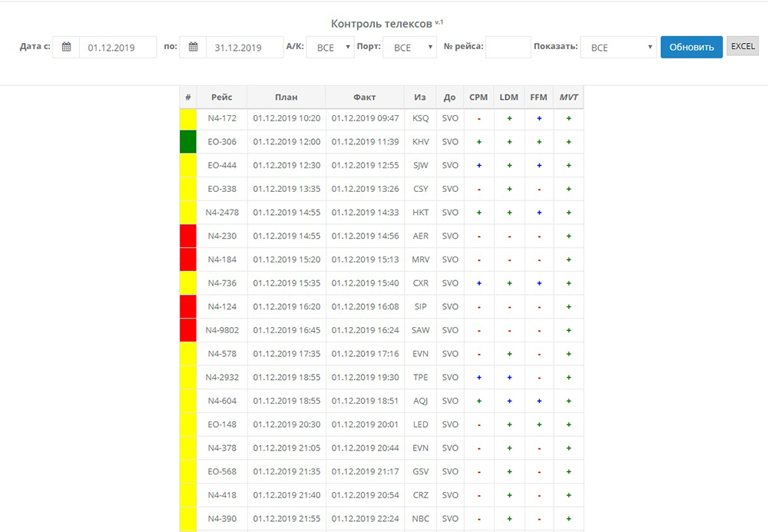Select flight number N4-2478 in the table
This screenshot has width=768, height=532.
pos(223,213)
